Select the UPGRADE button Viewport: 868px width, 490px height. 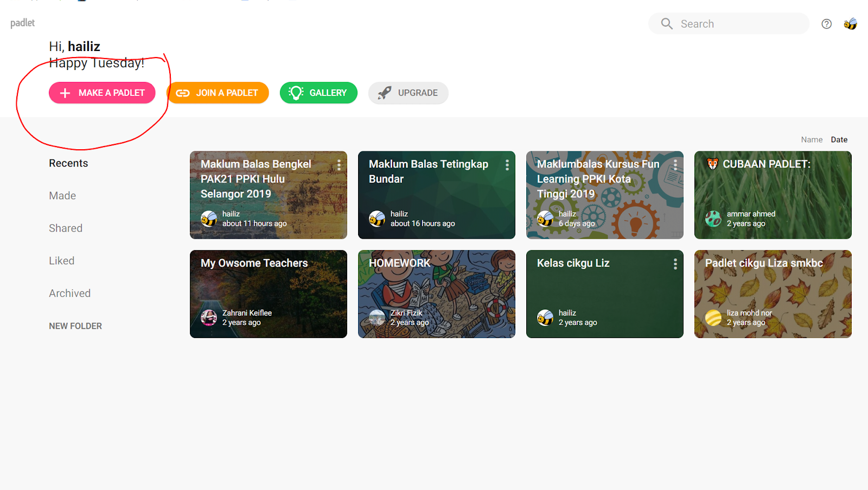click(x=408, y=93)
